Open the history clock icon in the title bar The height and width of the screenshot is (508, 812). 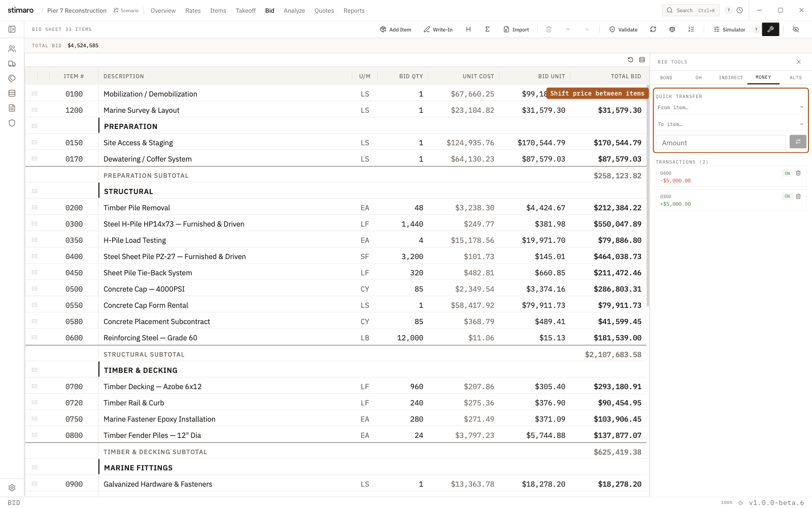740,10
